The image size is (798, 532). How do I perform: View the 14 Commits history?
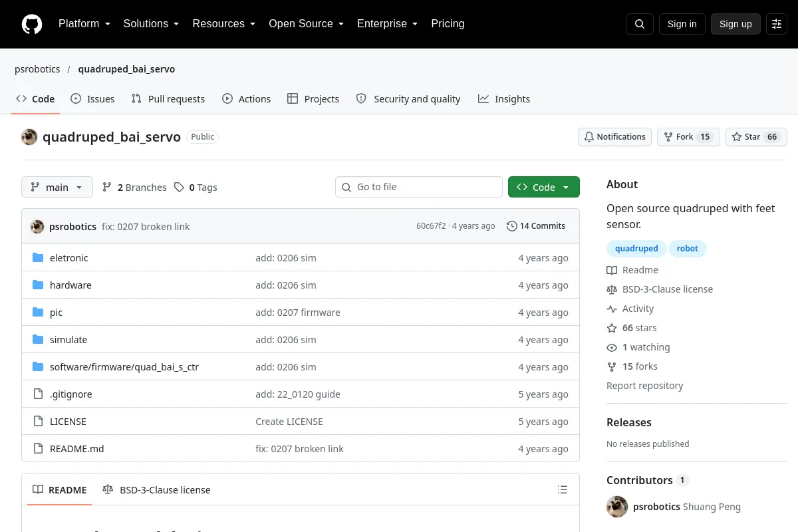coord(536,226)
